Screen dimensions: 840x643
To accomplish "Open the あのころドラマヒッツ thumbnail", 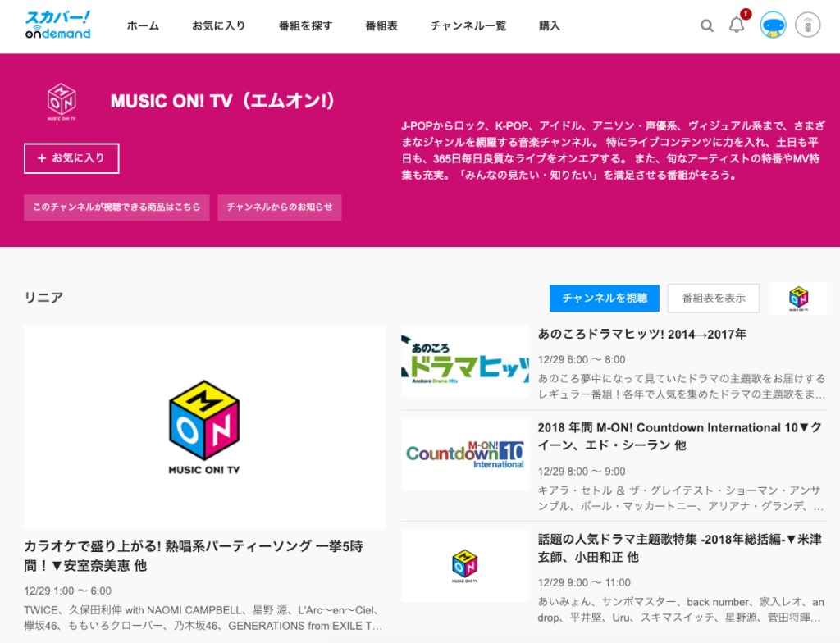I will [x=465, y=361].
